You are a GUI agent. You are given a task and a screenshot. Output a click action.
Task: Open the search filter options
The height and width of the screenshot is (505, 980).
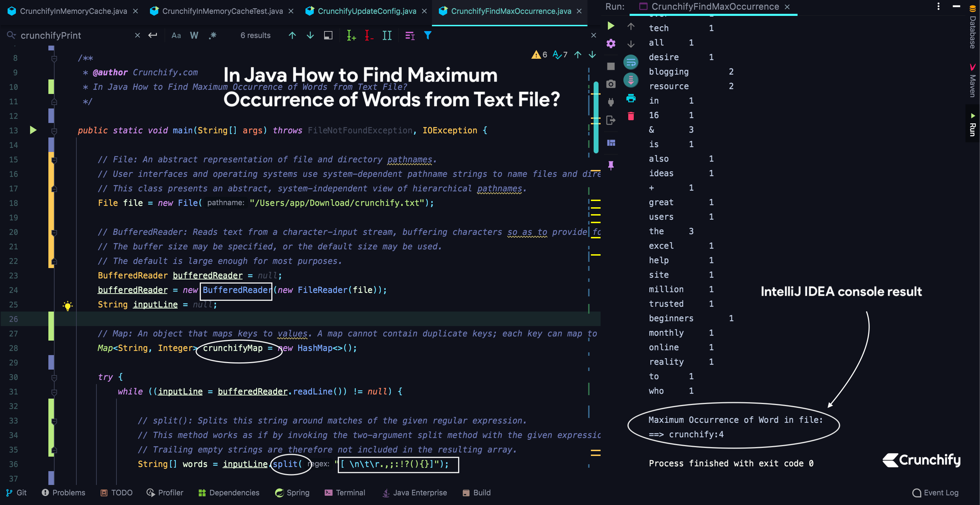(427, 35)
